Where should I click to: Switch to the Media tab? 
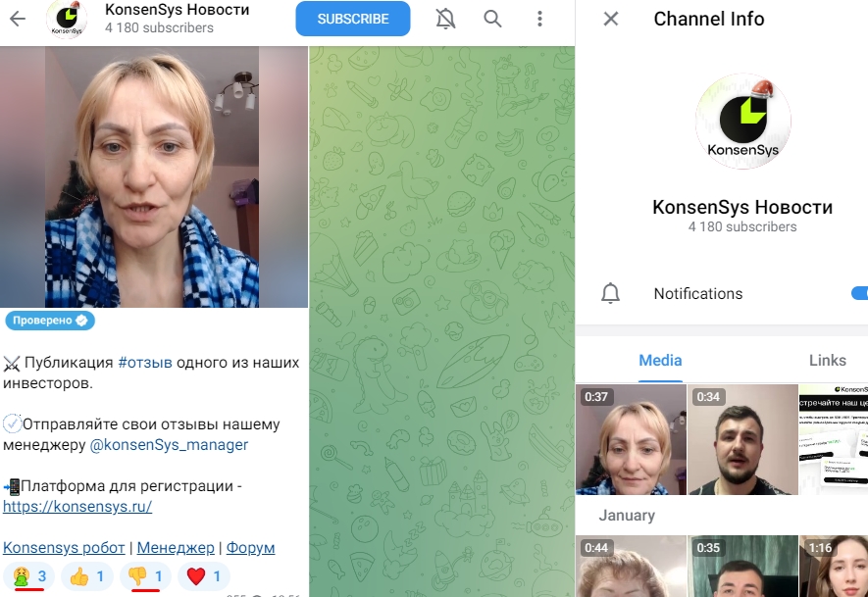660,361
